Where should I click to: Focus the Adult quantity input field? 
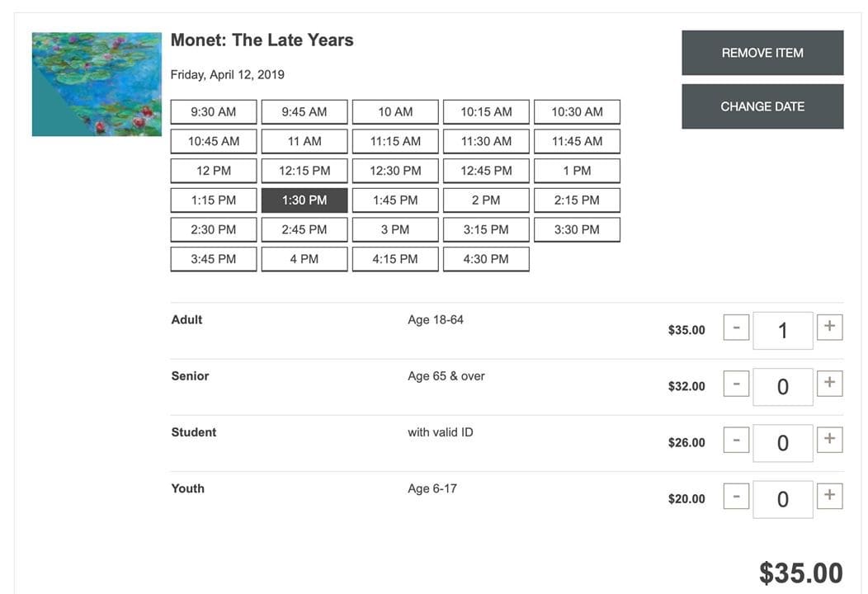point(783,331)
